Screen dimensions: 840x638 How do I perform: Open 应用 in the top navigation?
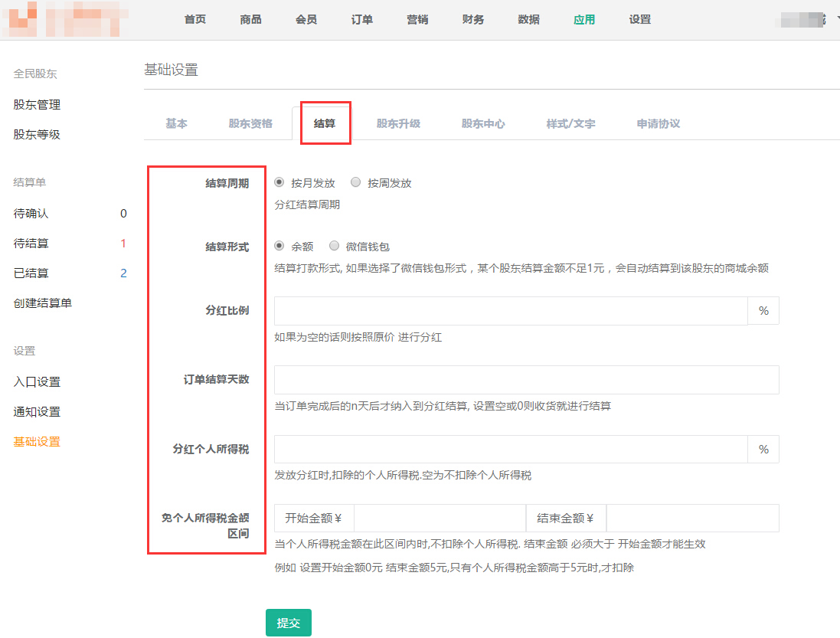(x=584, y=20)
